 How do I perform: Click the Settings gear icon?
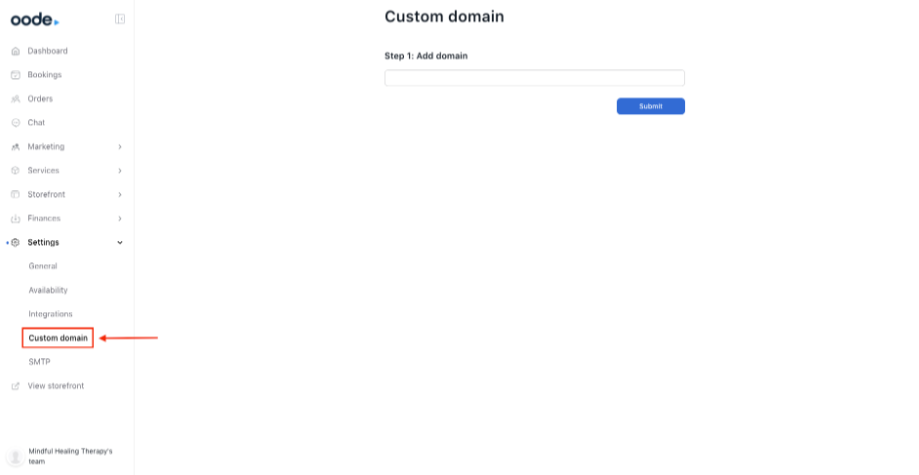click(15, 242)
